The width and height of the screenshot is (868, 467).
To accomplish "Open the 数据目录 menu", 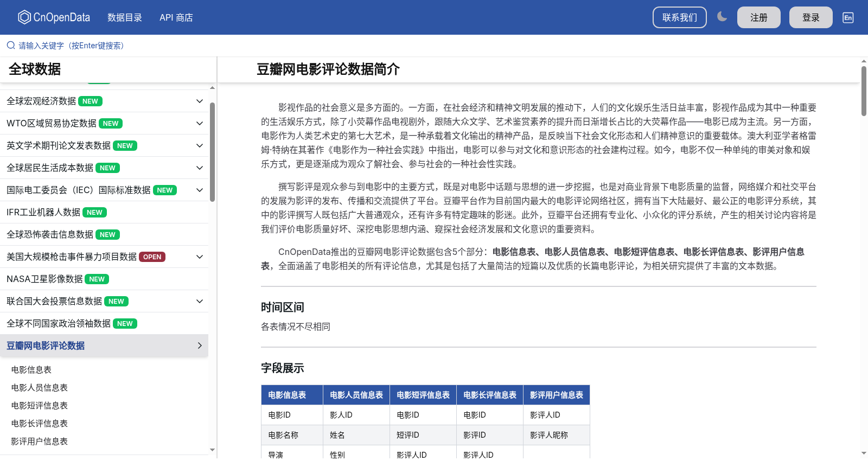I will click(x=125, y=17).
